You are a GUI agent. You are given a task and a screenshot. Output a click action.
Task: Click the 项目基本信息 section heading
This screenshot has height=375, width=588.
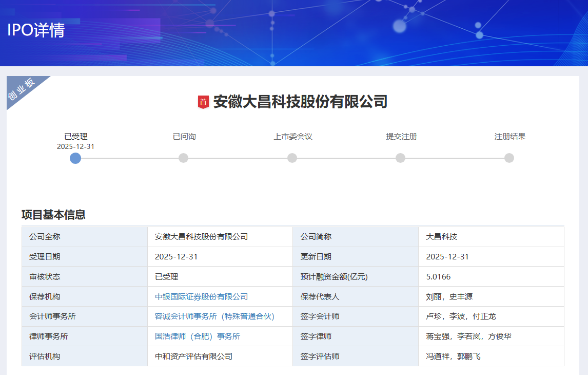tap(53, 215)
